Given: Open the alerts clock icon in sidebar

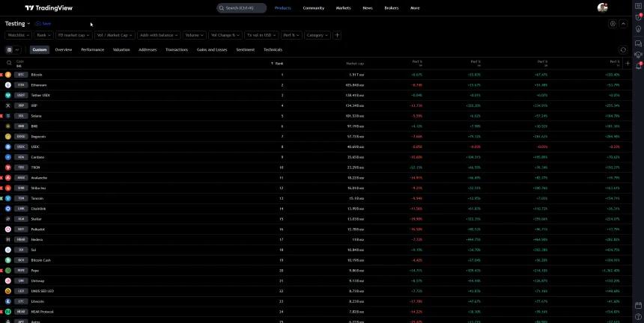Looking at the screenshot, I should (x=638, y=18).
